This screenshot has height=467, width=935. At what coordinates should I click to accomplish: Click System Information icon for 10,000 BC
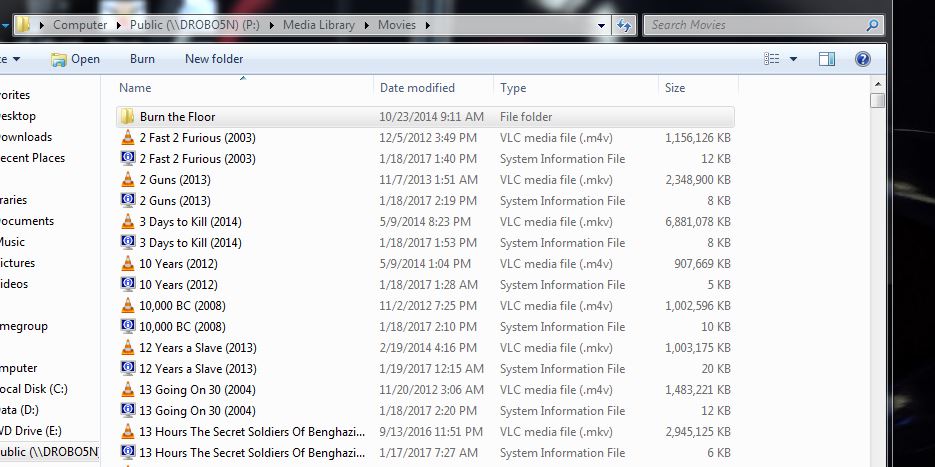click(128, 327)
